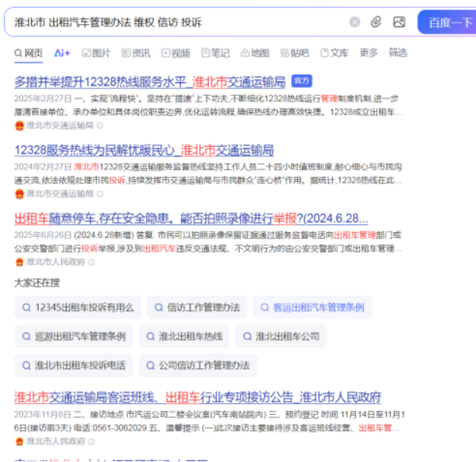Open the 贴吧 forum tab
The width and height of the screenshot is (476, 462).
[294, 53]
